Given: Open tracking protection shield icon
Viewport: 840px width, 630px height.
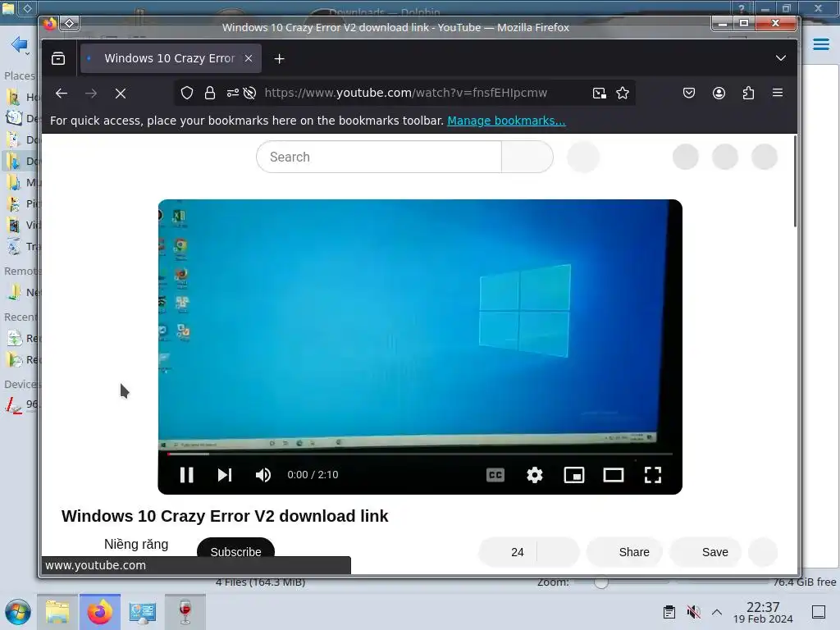Looking at the screenshot, I should (186, 94).
